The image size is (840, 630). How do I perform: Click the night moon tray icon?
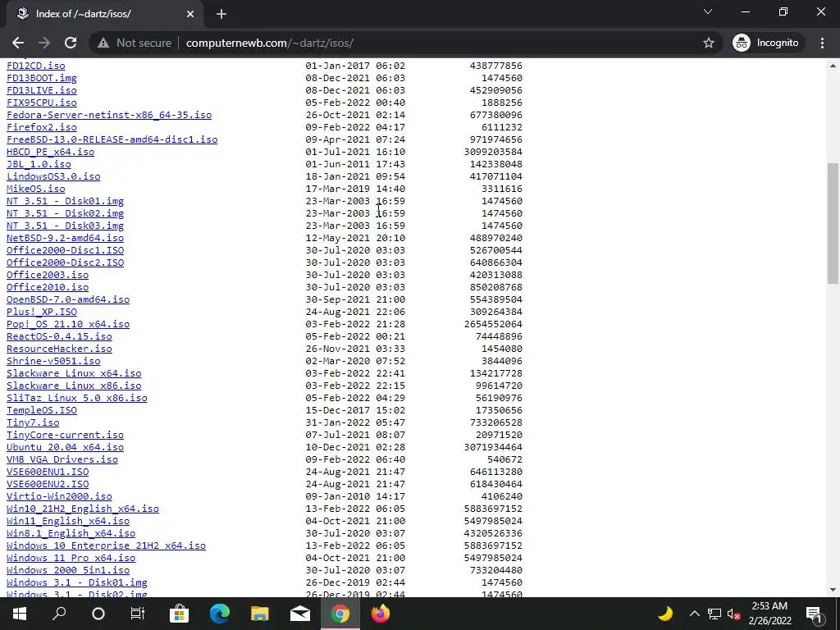click(x=664, y=614)
